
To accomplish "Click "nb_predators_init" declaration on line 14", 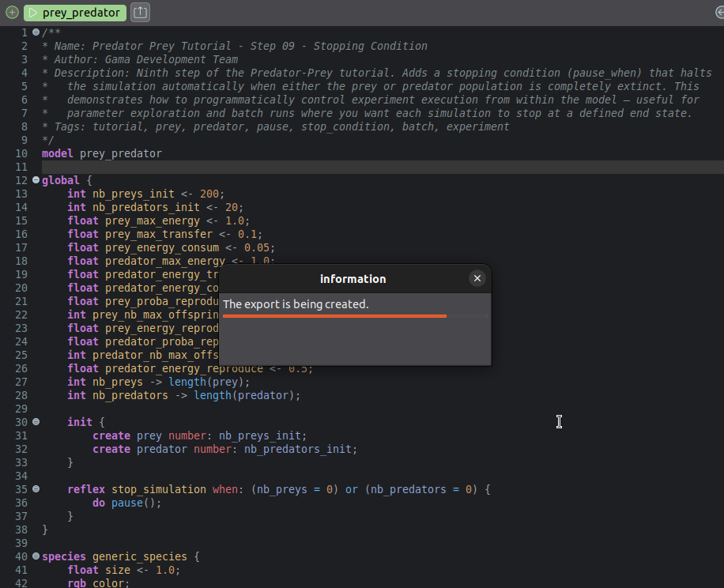I will coord(146,207).
